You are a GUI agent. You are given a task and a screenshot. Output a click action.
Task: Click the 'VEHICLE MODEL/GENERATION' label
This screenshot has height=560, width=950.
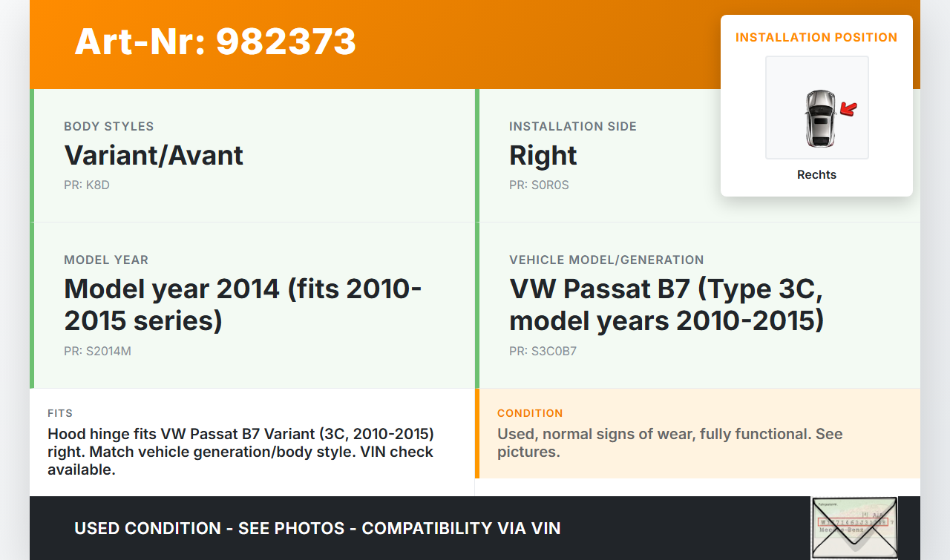point(606,260)
